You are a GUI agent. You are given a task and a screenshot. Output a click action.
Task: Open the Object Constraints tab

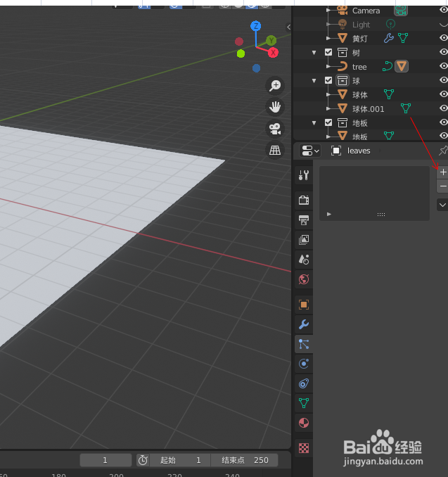click(304, 383)
